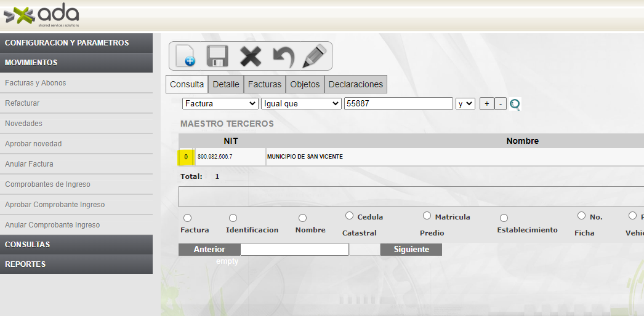Click the Save floppy disk icon

[218, 57]
